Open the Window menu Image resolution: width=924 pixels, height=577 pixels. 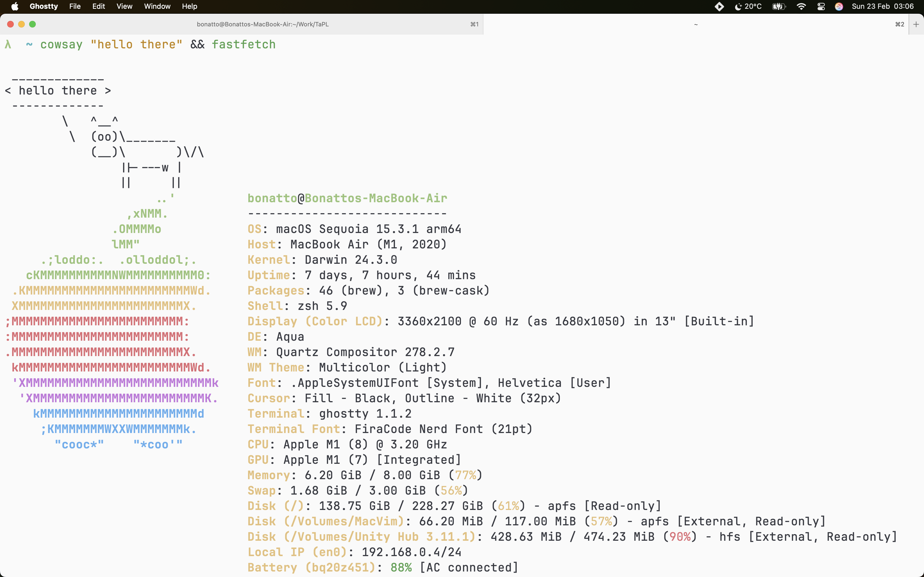click(x=157, y=7)
